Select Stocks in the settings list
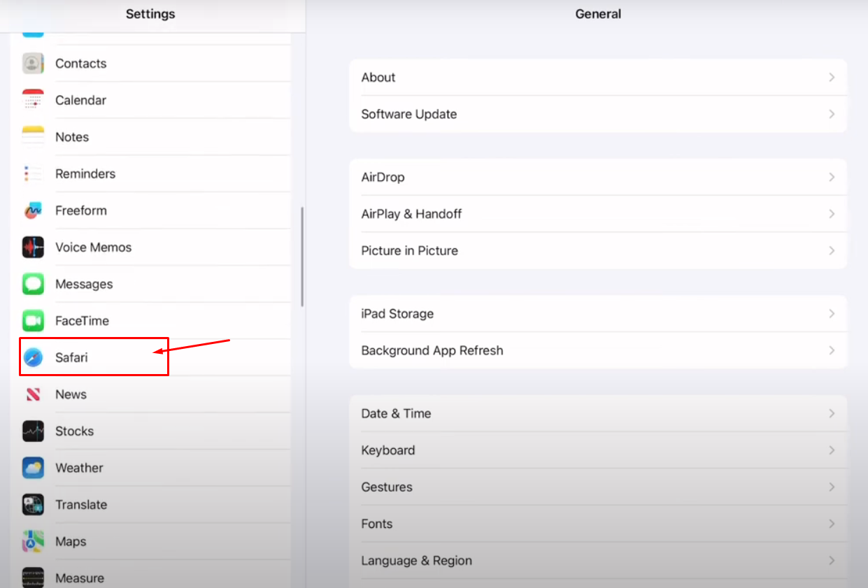Viewport: 868px width, 588px height. coord(74,431)
